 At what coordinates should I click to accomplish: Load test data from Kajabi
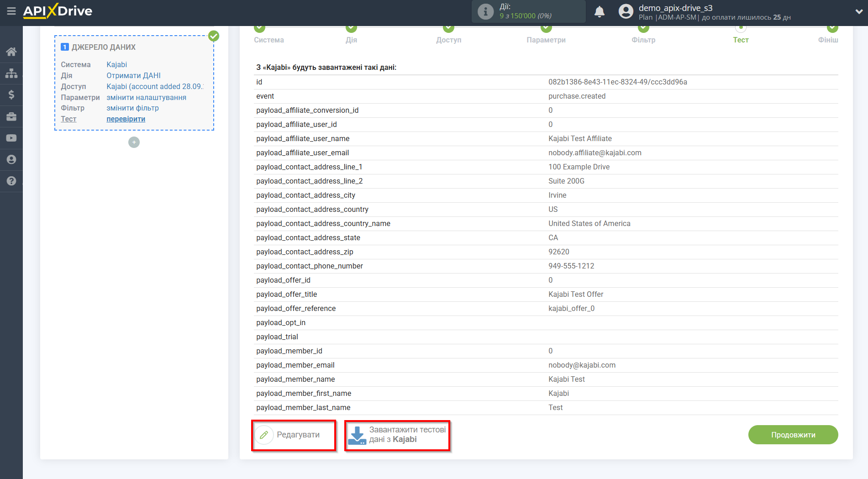(x=397, y=435)
